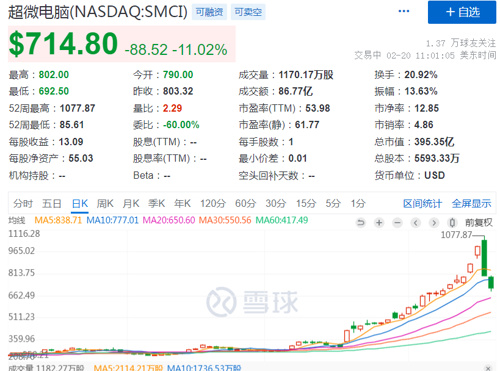
Task: Open the three-dot more options menu
Action: click(x=404, y=11)
